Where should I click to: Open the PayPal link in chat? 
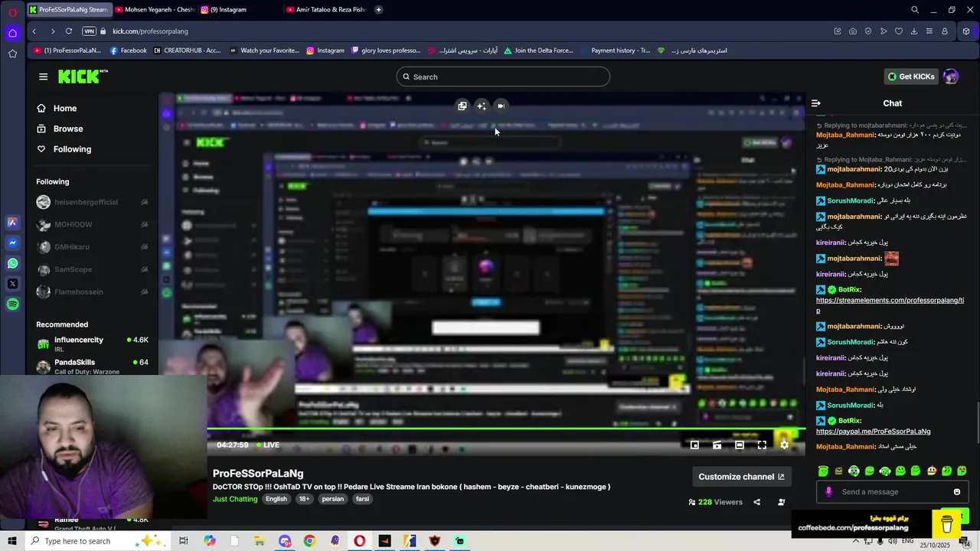(874, 432)
